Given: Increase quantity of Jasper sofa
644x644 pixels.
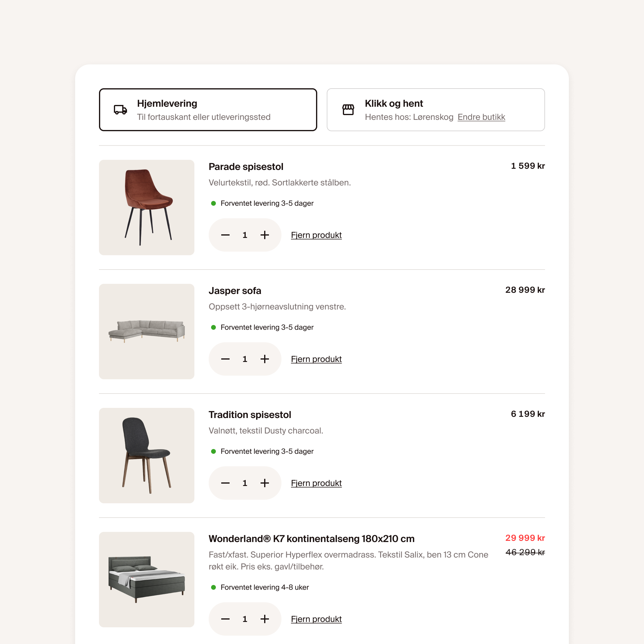Looking at the screenshot, I should pyautogui.click(x=265, y=359).
